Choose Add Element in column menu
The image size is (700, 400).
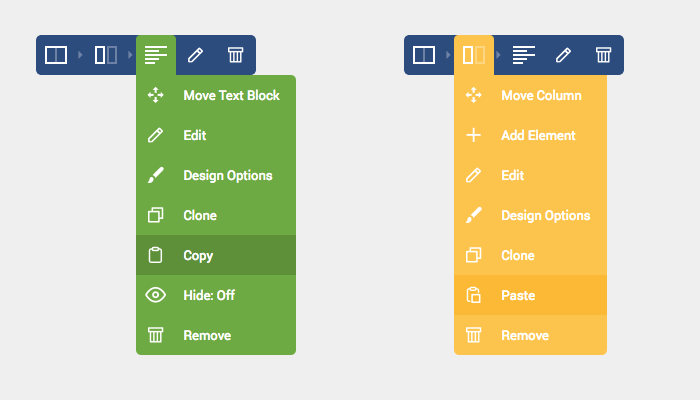[530, 135]
